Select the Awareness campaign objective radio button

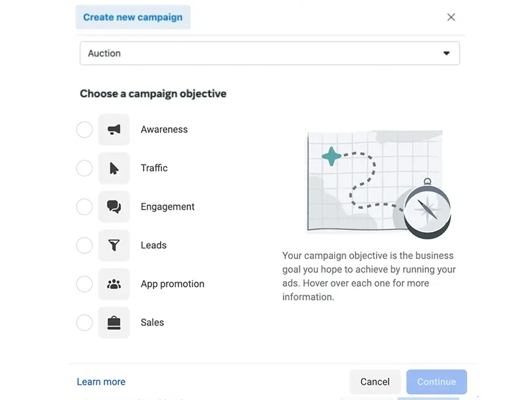tap(84, 130)
